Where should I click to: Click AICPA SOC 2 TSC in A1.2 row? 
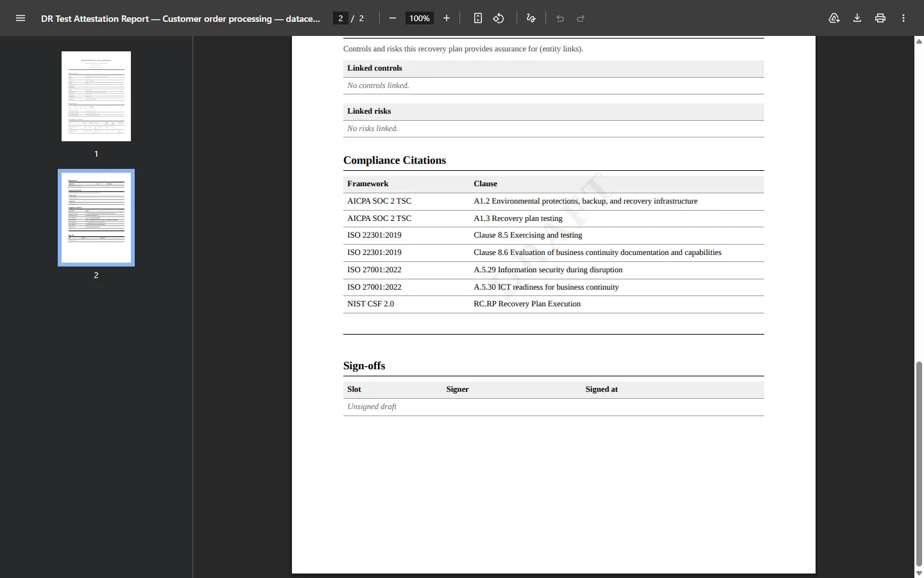pyautogui.click(x=379, y=201)
